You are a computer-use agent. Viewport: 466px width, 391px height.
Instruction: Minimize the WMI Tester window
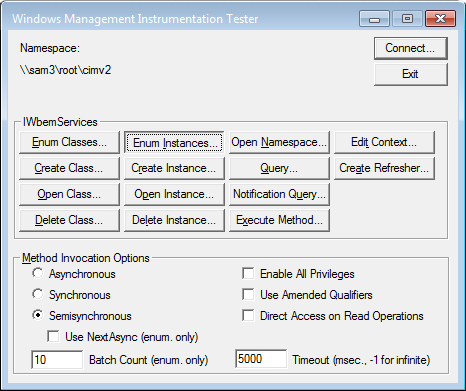pyautogui.click(x=374, y=19)
